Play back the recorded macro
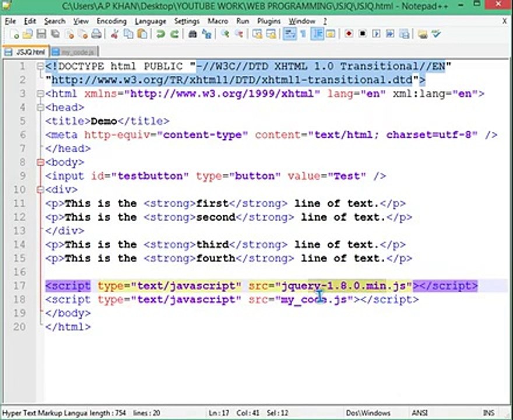Screen dimensions: 513x420 pos(376,34)
